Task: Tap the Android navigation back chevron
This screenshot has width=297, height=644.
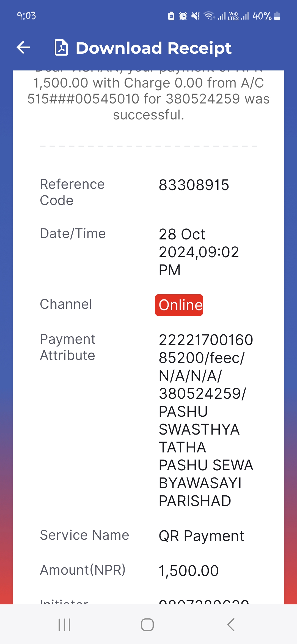Action: tap(231, 624)
